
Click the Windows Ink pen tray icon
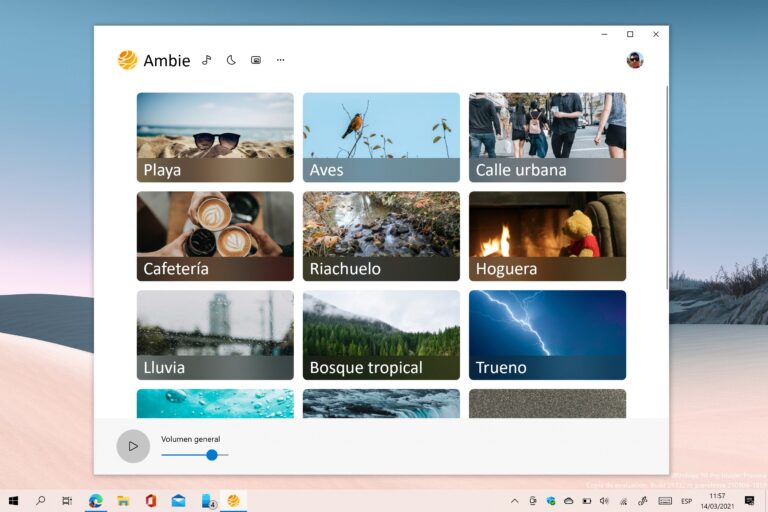click(x=643, y=501)
